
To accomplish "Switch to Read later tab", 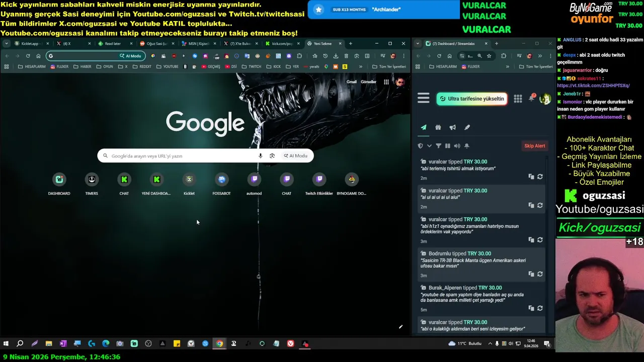I will pyautogui.click(x=115, y=44).
